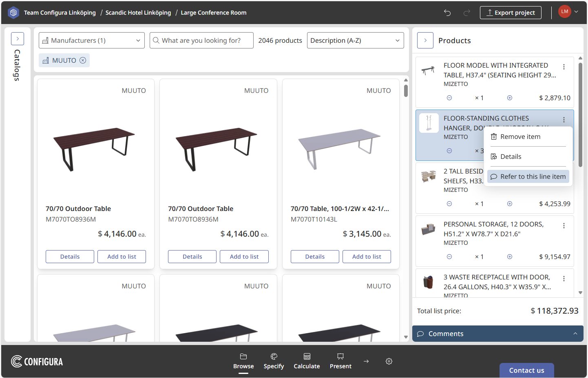This screenshot has height=378, width=588.
Task: Click the 2046 products count
Action: 280,40
